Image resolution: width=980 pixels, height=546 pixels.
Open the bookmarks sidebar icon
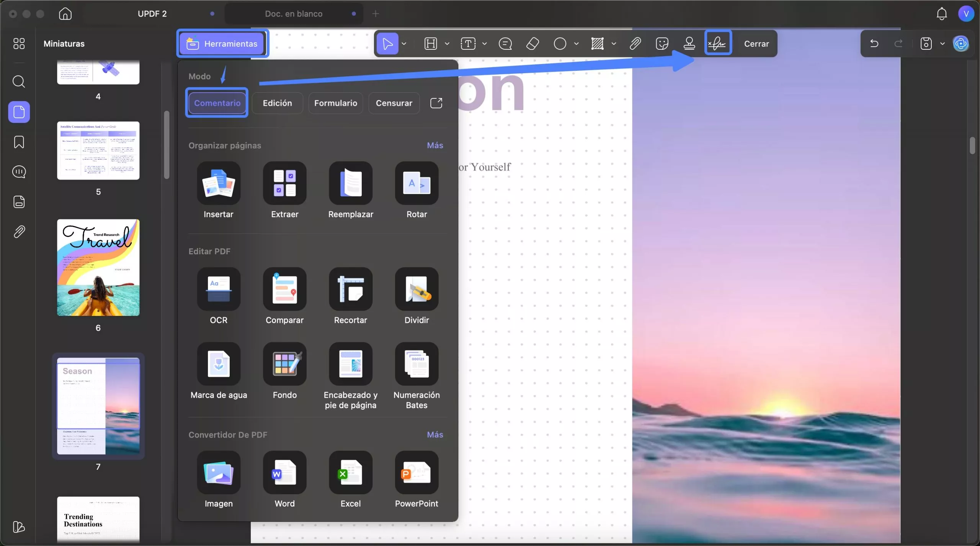[19, 142]
